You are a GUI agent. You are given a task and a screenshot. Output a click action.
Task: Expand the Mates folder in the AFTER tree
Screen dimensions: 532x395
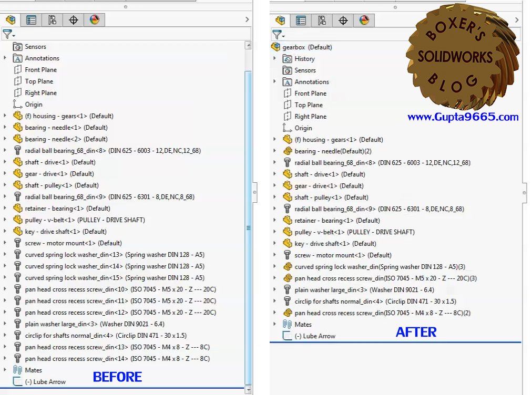(274, 324)
